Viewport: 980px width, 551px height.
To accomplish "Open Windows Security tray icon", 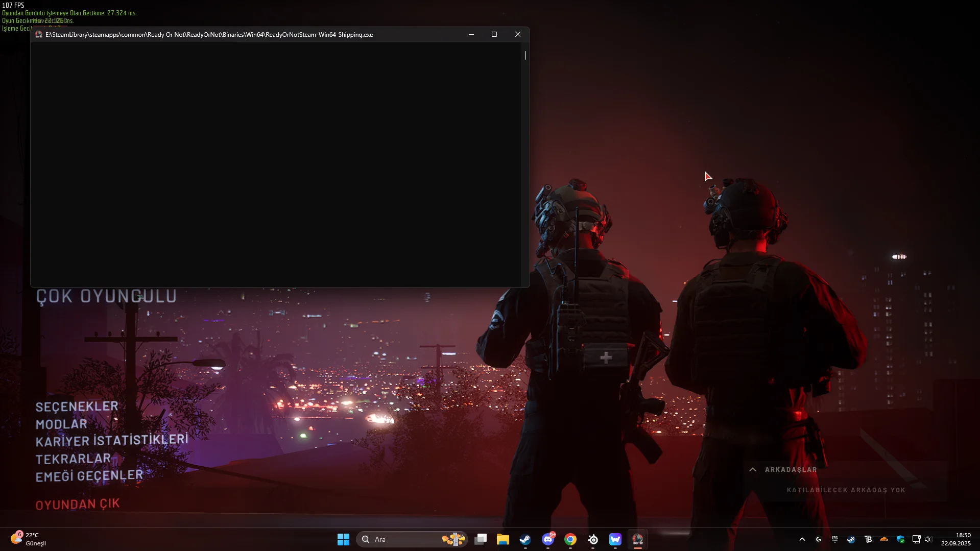I will 900,539.
